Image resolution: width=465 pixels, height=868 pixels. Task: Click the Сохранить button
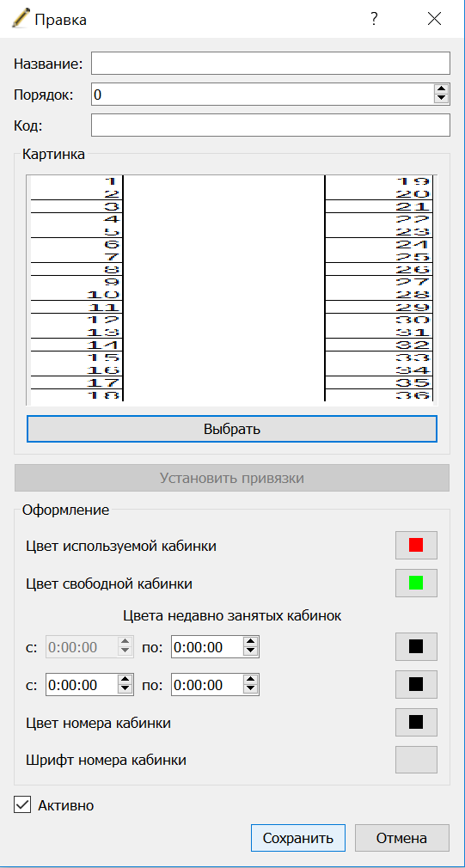click(x=297, y=838)
